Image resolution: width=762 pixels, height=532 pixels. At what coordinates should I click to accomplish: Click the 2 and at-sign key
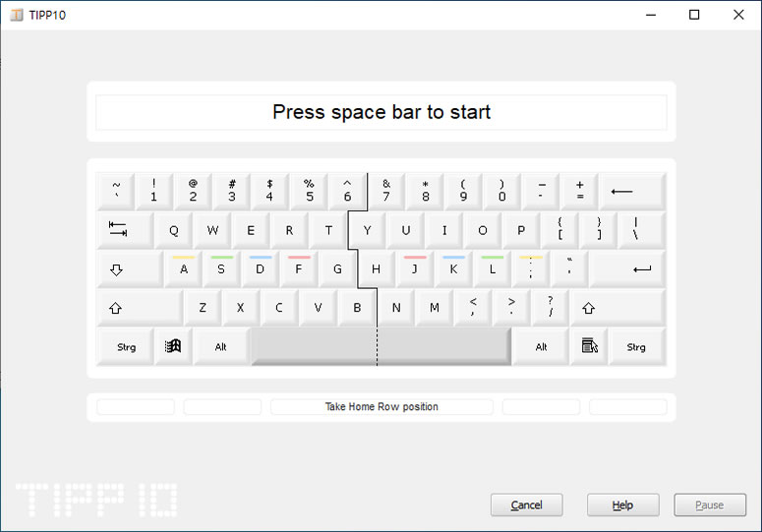(x=193, y=192)
